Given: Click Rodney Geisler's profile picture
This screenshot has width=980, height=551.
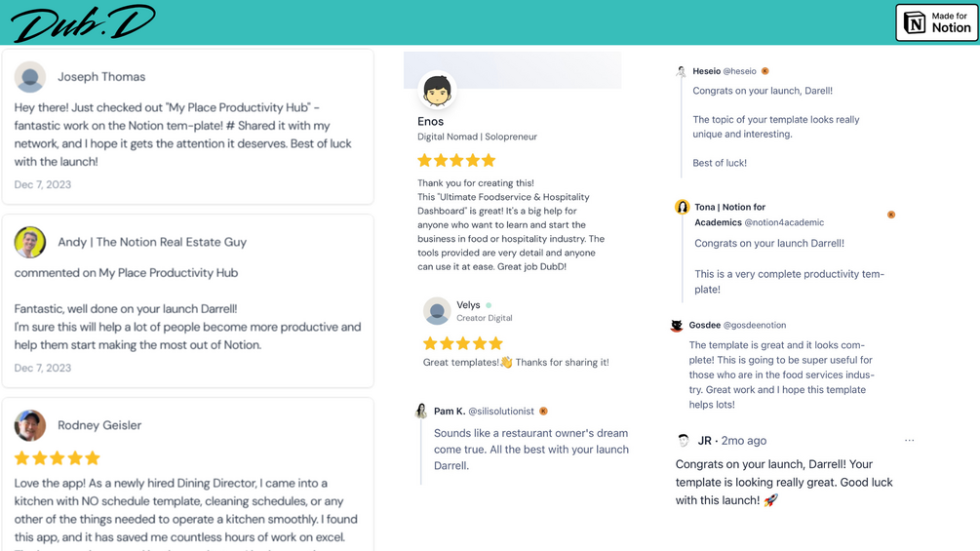Looking at the screenshot, I should click(30, 425).
